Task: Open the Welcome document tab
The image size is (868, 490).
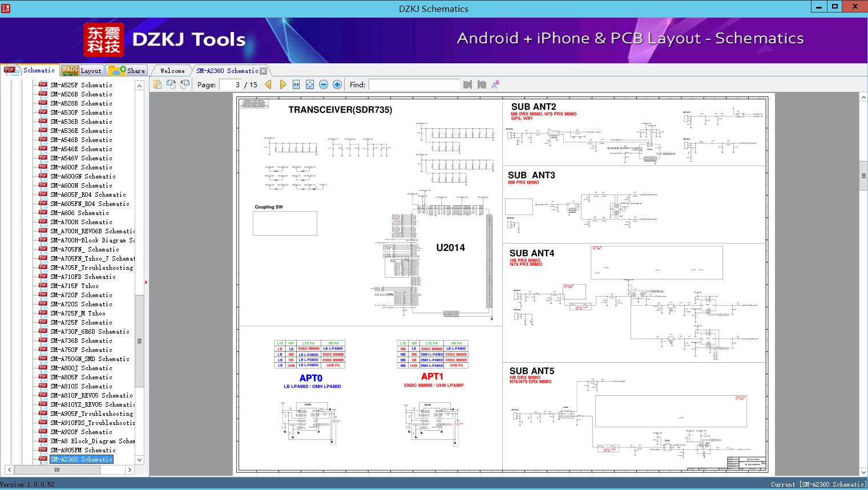Action: tap(172, 71)
